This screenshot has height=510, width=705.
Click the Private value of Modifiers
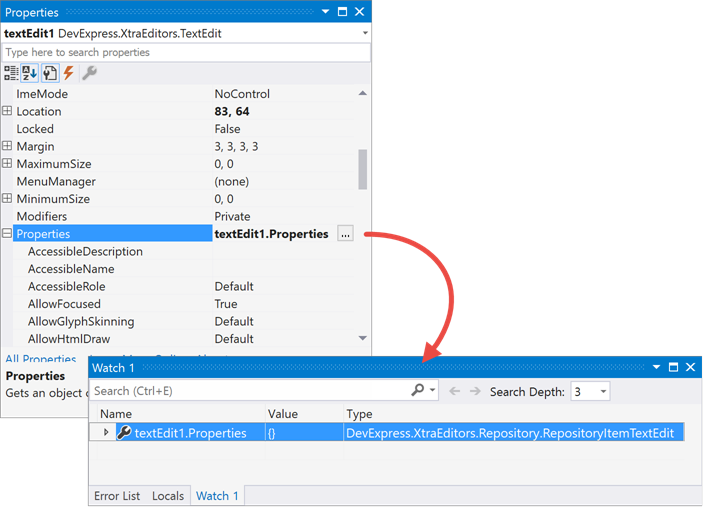pos(232,217)
